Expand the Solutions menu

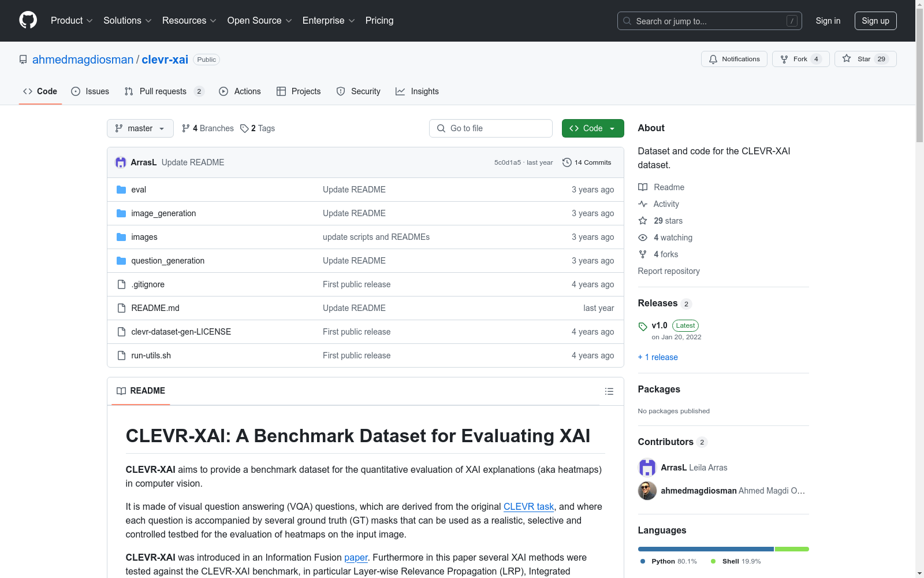point(128,21)
